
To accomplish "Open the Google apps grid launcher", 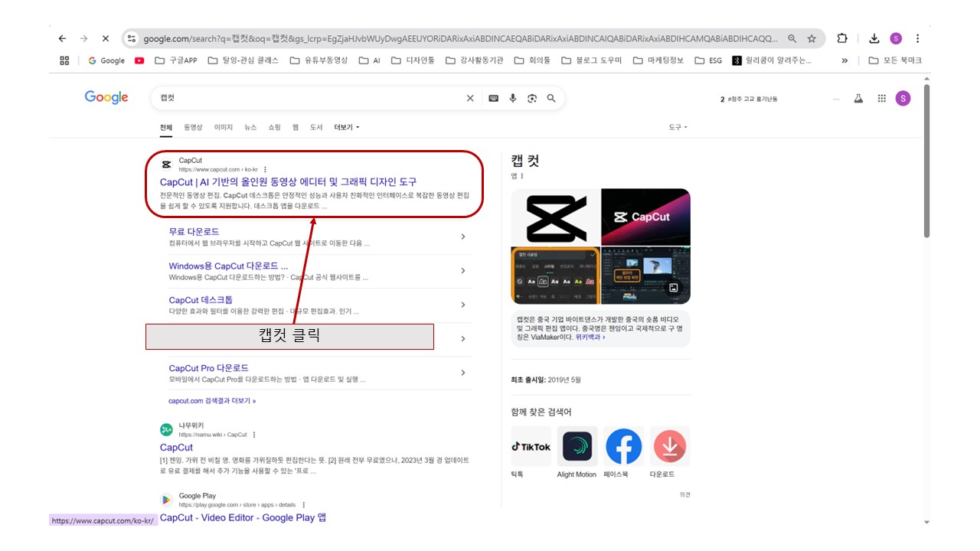I will click(x=881, y=98).
